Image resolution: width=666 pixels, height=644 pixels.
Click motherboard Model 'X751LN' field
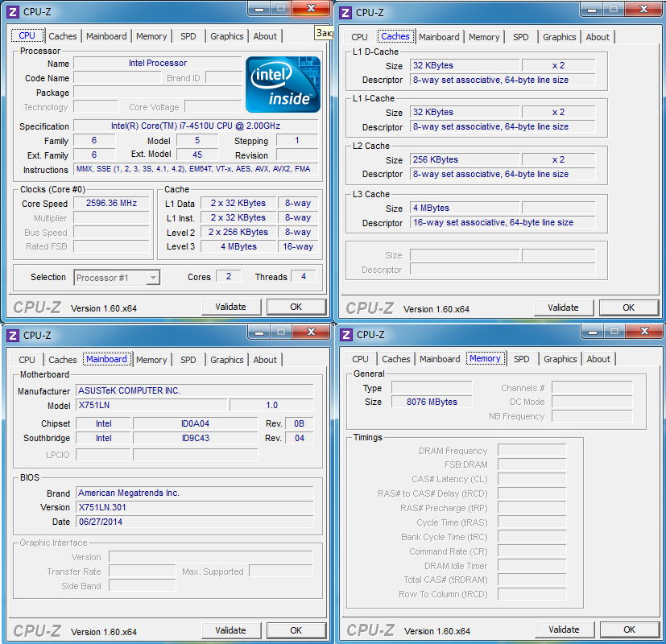click(x=152, y=405)
